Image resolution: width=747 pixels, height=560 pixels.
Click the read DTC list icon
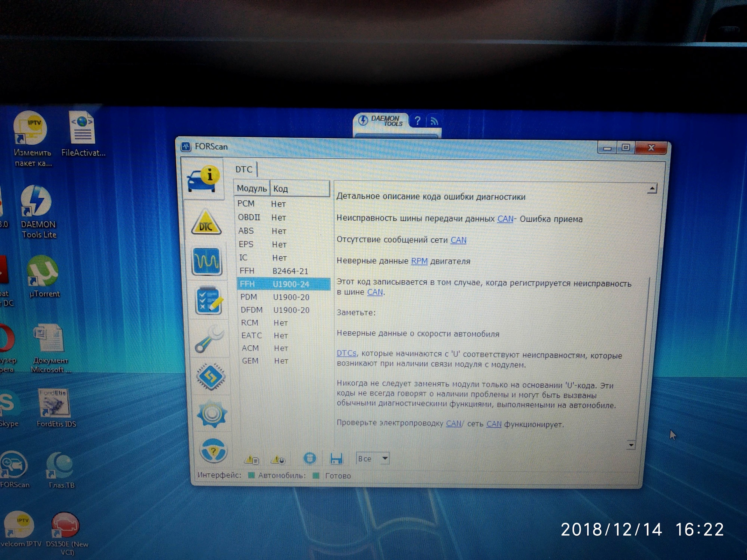click(252, 460)
